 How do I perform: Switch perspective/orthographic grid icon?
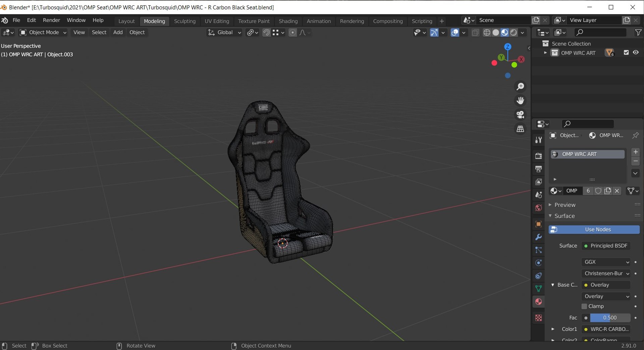click(x=520, y=129)
